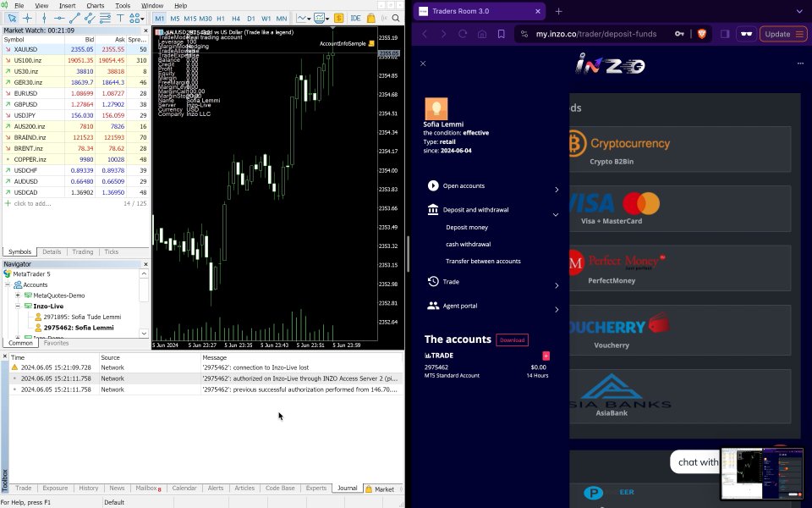Click 'click to add...' symbol field
Image resolution: width=812 pixels, height=508 pixels.
click(32, 203)
